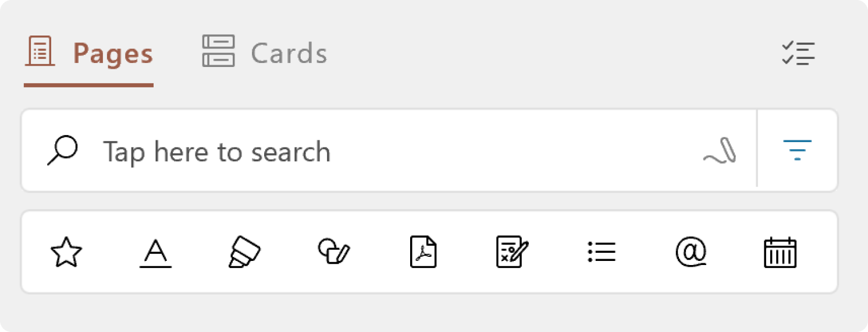The height and width of the screenshot is (332, 868).
Task: Filter by shapes and ink drawings
Action: [333, 252]
